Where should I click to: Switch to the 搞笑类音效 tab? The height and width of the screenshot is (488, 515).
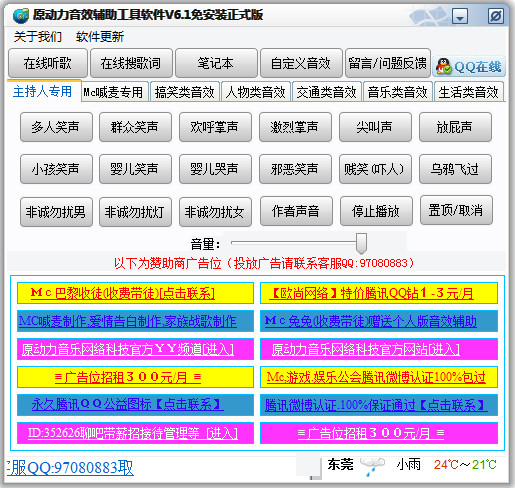[x=185, y=92]
